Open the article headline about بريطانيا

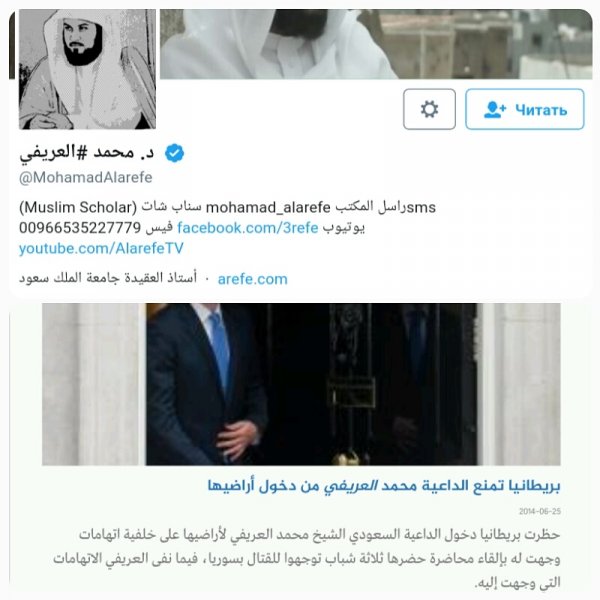384,486
